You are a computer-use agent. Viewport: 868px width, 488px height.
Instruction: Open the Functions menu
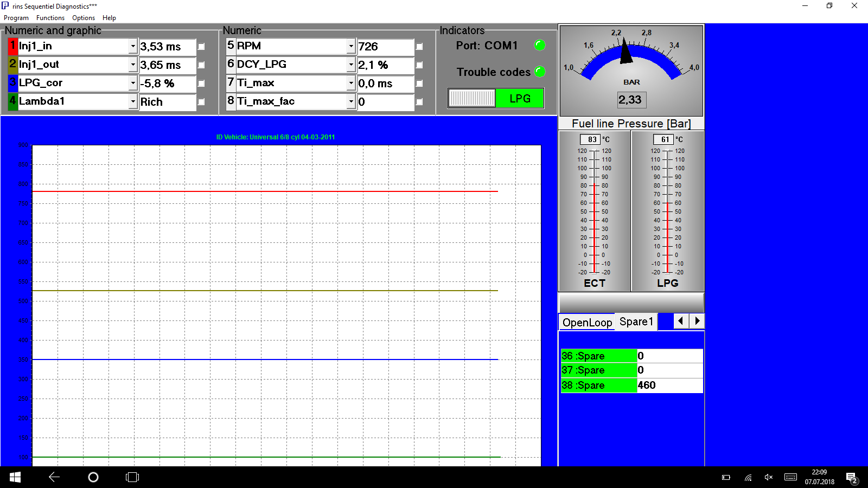[50, 18]
